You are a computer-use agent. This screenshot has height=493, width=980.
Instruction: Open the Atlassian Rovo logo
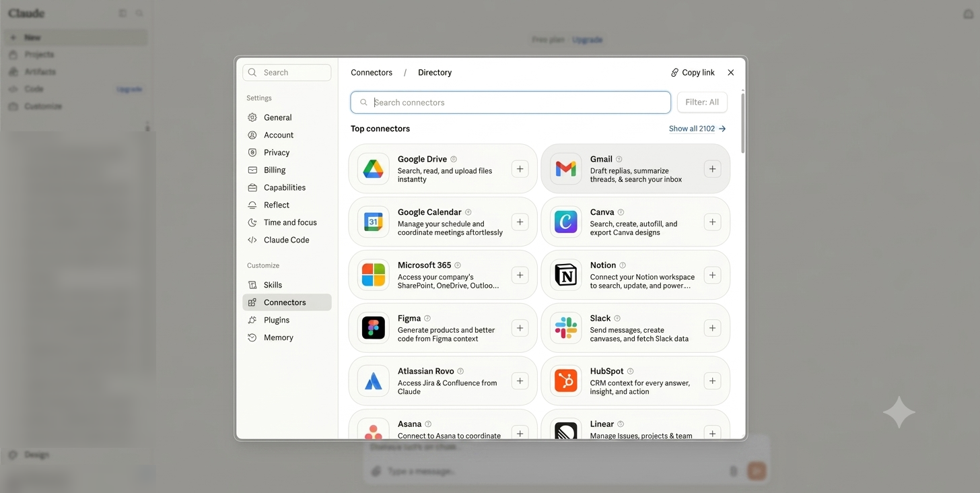click(x=374, y=381)
